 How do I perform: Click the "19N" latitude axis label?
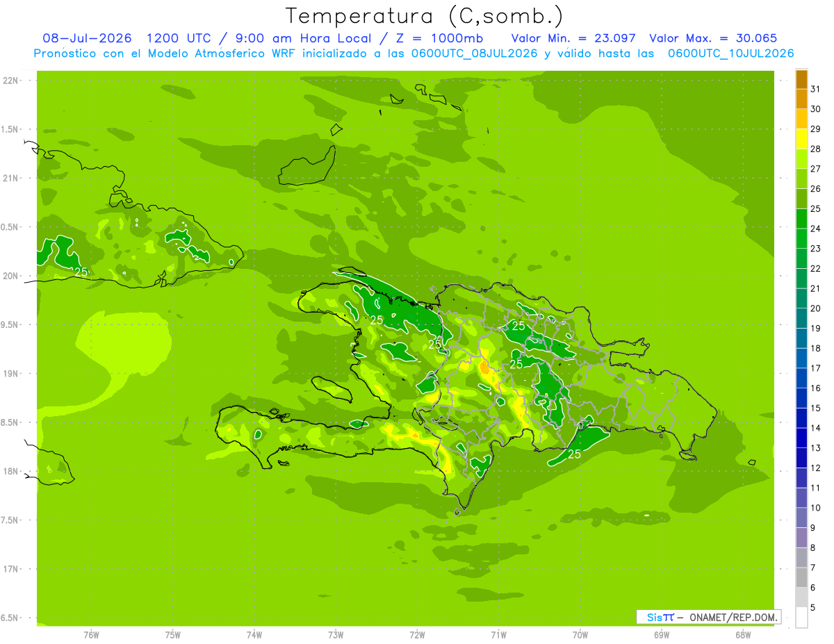[11, 373]
